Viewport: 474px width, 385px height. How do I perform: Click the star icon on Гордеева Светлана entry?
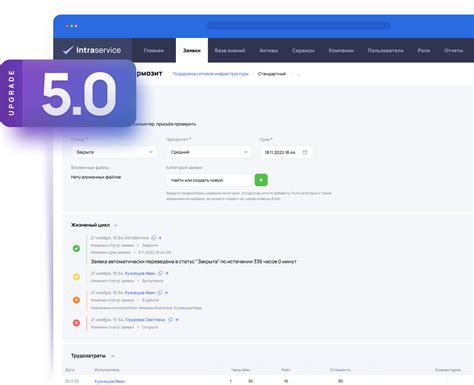click(x=177, y=320)
